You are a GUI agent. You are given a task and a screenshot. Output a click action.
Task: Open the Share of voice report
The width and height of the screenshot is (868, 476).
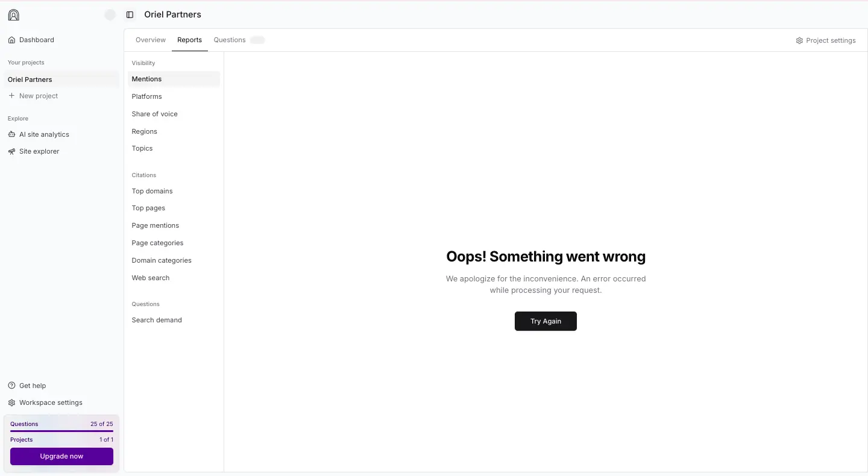click(x=154, y=114)
